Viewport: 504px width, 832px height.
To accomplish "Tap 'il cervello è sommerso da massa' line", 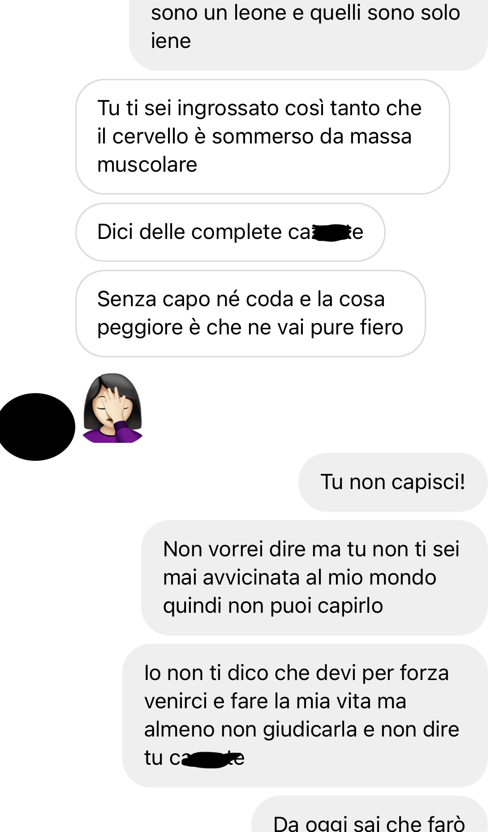I will (254, 137).
